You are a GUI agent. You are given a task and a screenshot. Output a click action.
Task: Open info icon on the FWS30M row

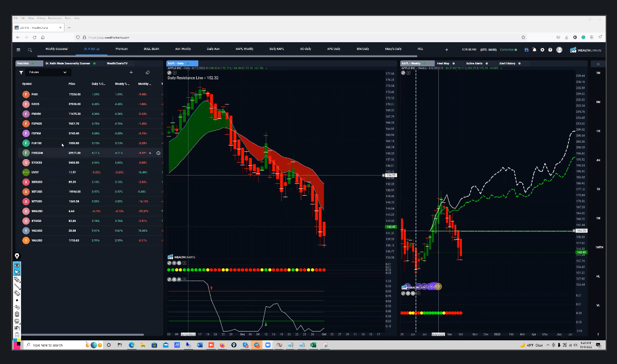[x=158, y=153]
